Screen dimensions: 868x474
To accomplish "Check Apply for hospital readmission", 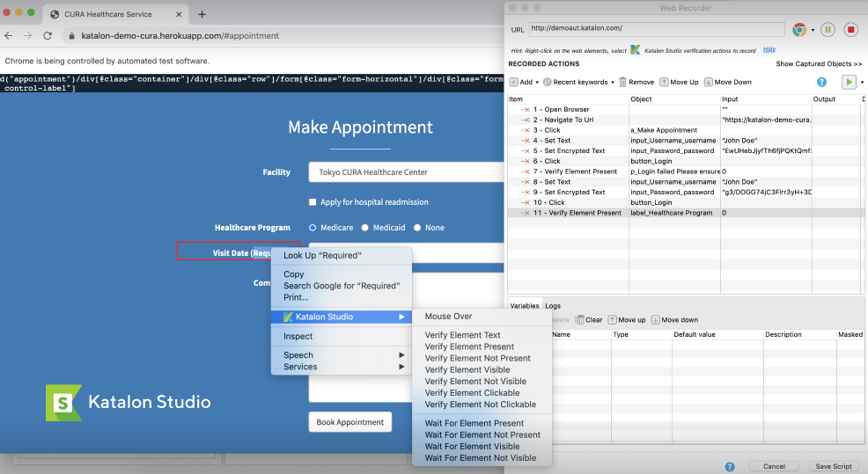I will point(313,202).
